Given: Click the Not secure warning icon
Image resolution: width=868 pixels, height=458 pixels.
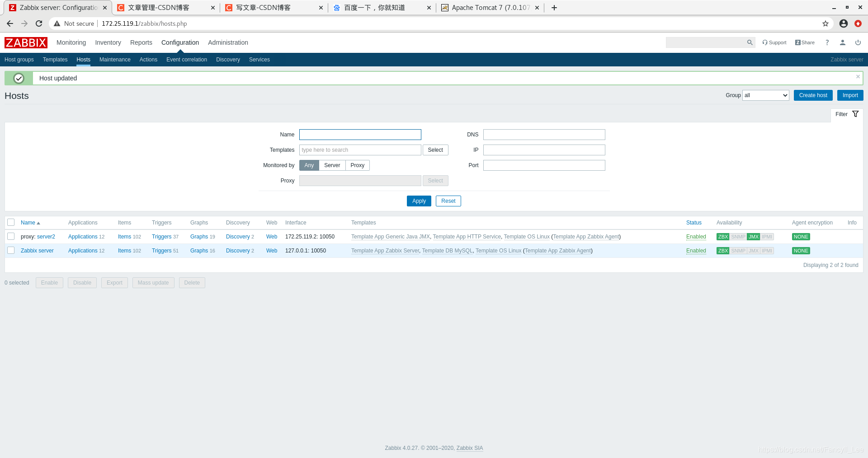Looking at the screenshot, I should click(x=57, y=23).
